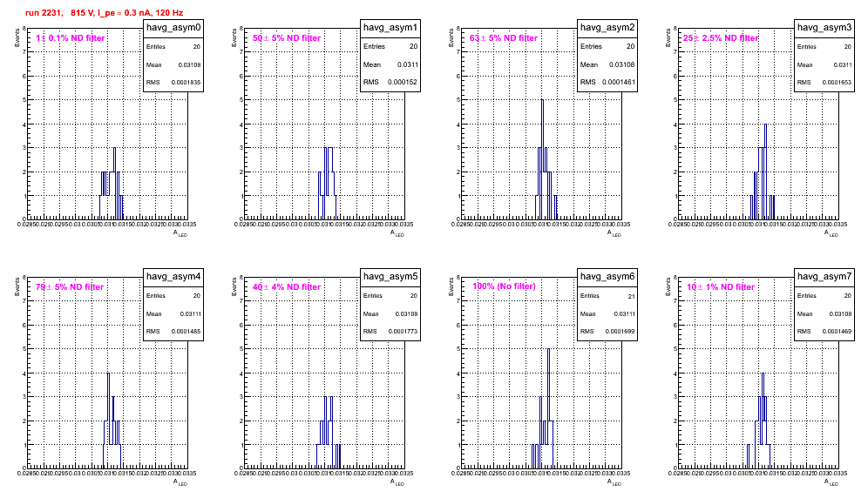Click Mean value 0.0311 in havg_asym3 box
This screenshot has width=868, height=498.
(843, 64)
